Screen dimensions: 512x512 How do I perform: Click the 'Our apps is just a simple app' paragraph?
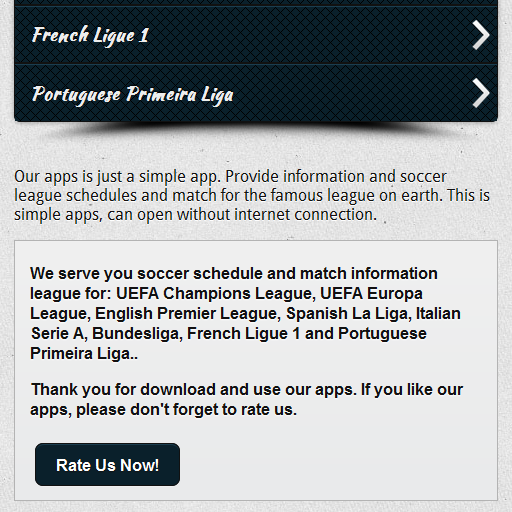[x=252, y=195]
